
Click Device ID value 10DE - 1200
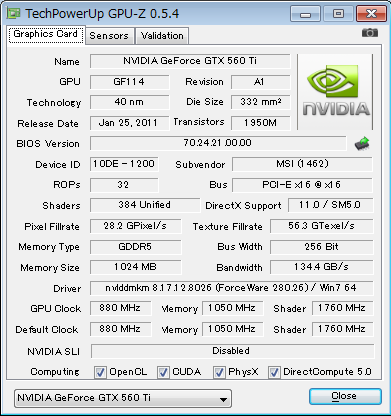tap(124, 164)
